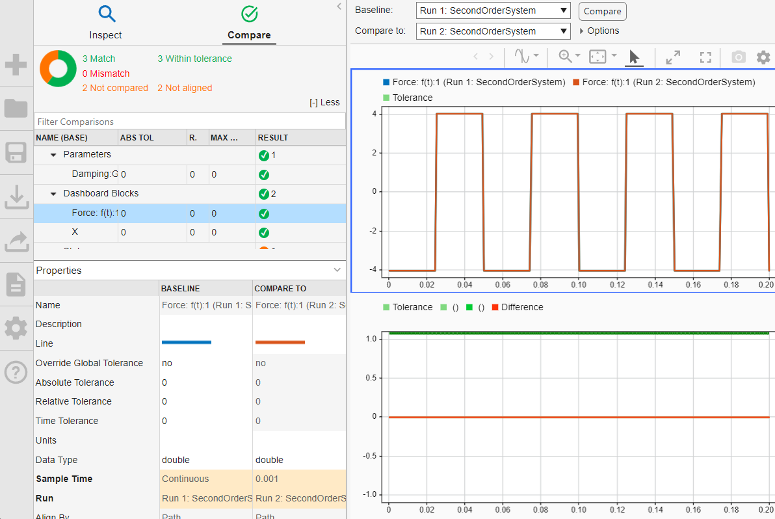Open plot settings gear in toolbar
The height and width of the screenshot is (519, 775).
763,57
